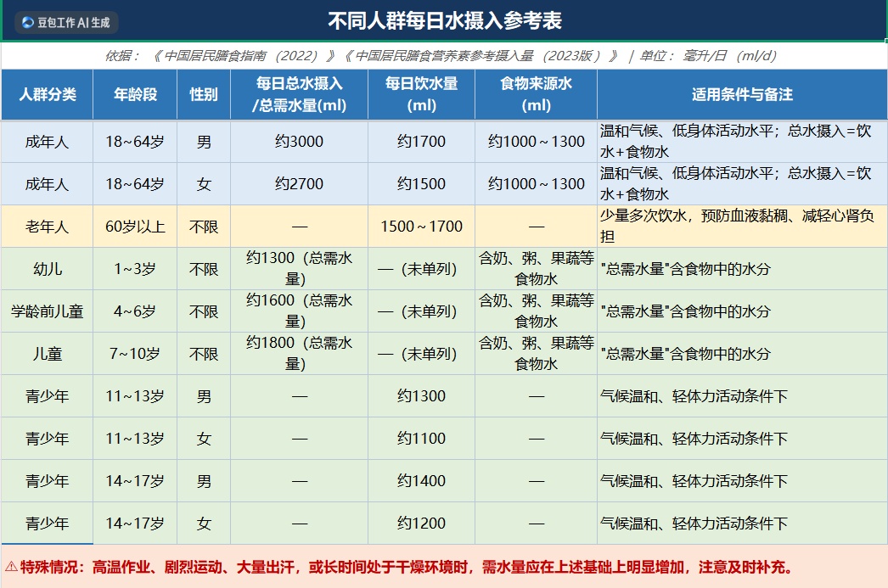The width and height of the screenshot is (888, 588).
Task: Click the red 特殊情况 warning text
Action: [407, 567]
